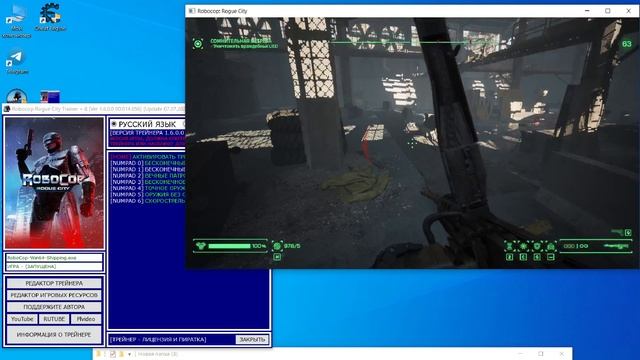Launch the Telegram desktop shortcut
The width and height of the screenshot is (640, 360).
pyautogui.click(x=17, y=62)
